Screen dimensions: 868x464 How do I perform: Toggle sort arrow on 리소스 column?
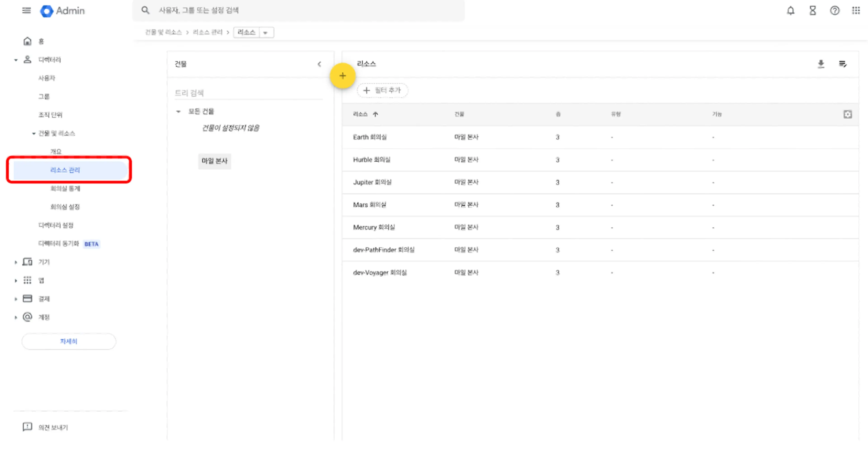(375, 114)
